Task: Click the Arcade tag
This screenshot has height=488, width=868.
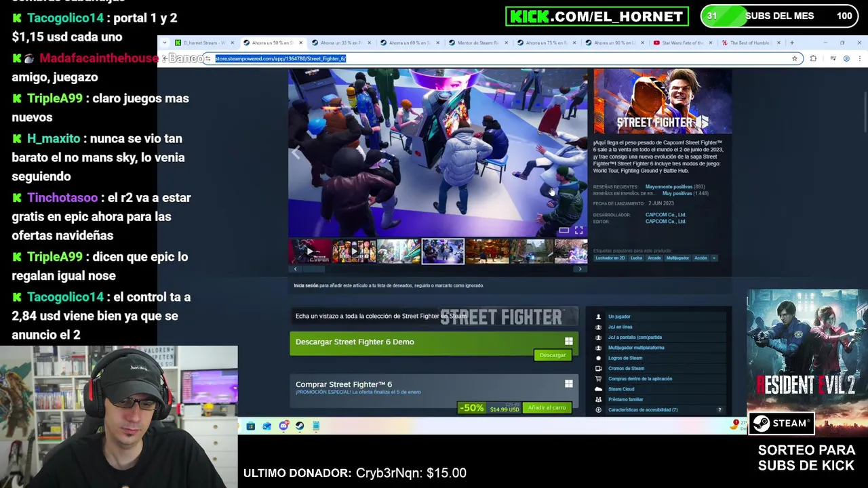Action: point(654,258)
